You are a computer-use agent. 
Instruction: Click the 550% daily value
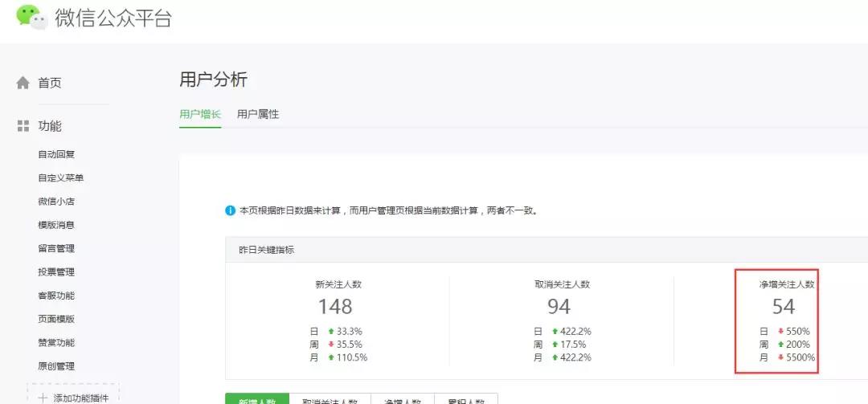[x=798, y=332]
